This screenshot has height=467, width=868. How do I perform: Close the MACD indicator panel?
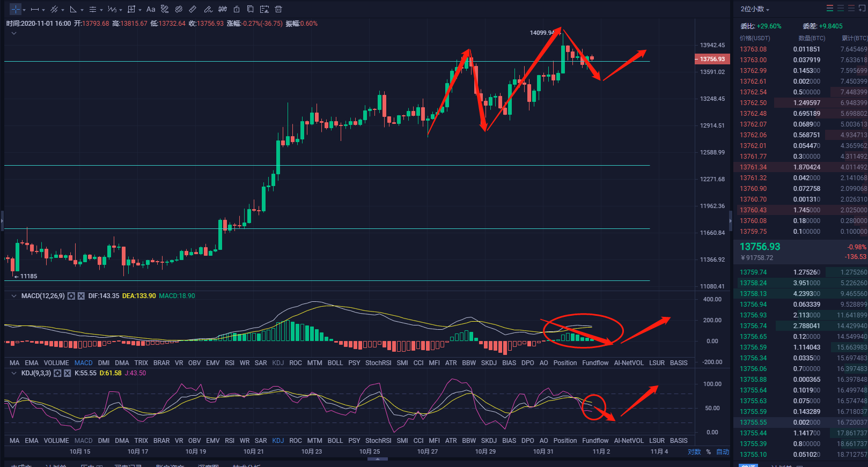[x=81, y=296]
